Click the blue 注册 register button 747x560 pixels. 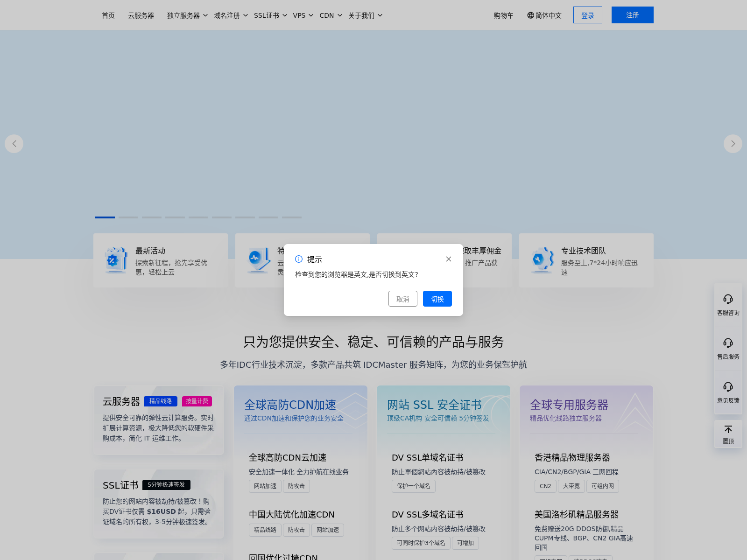pyautogui.click(x=632, y=15)
